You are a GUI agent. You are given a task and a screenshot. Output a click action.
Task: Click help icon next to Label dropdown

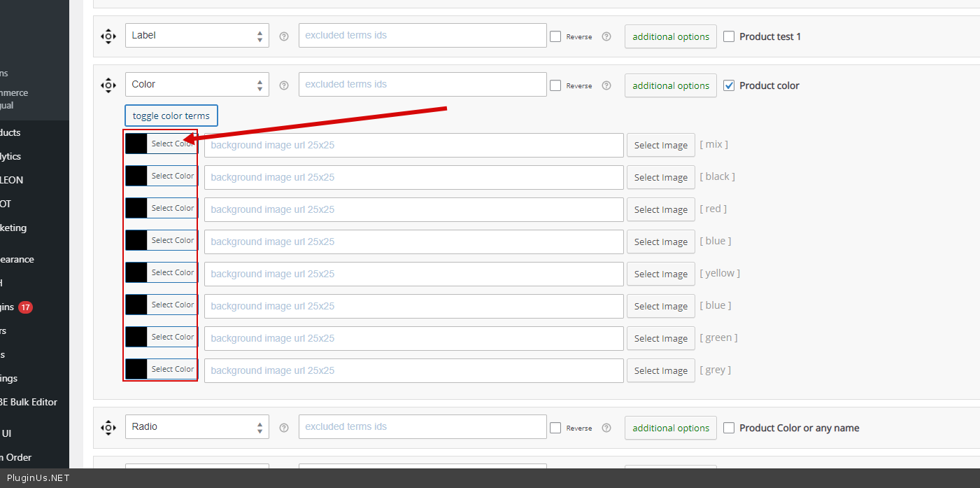(x=284, y=36)
